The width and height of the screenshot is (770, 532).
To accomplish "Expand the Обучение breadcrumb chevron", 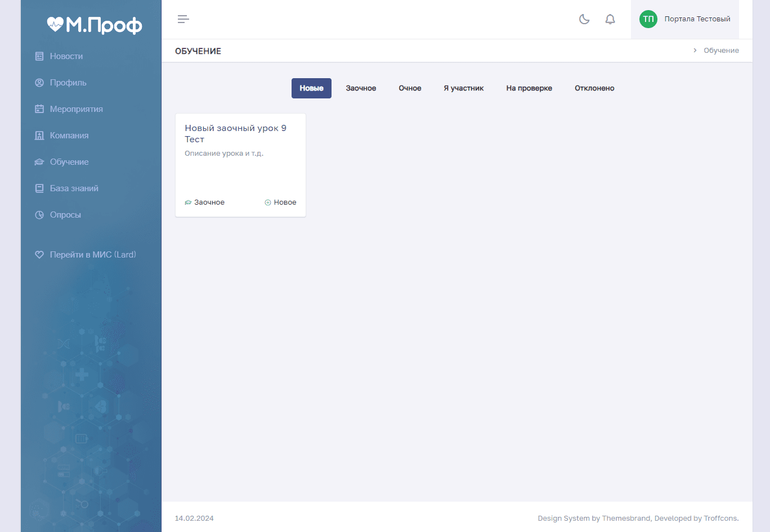I will (x=694, y=50).
